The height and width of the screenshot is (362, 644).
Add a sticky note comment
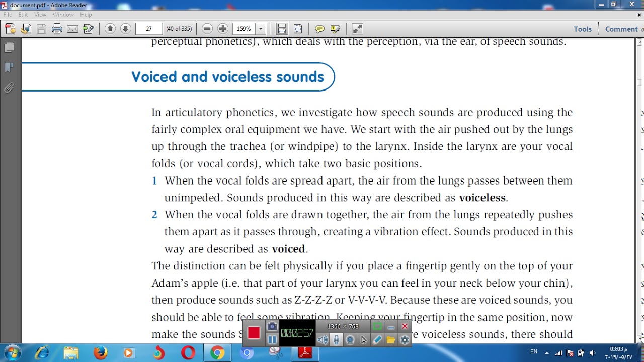pyautogui.click(x=319, y=29)
